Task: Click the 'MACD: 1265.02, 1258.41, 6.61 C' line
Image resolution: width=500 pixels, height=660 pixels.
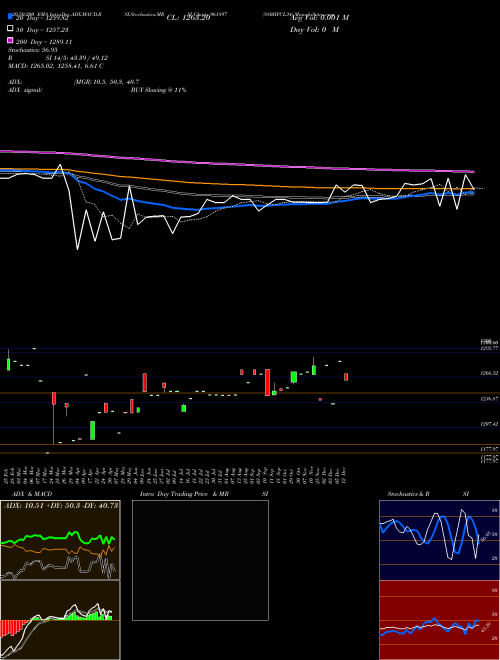Action: pos(56,66)
